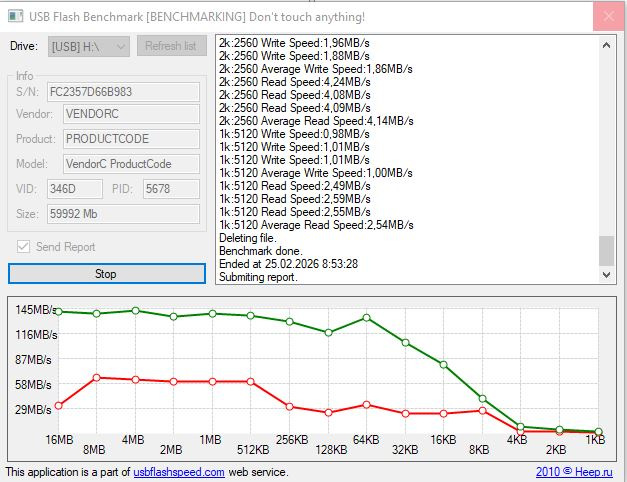The height and width of the screenshot is (482, 627).
Task: Open the usbflashspeed.com link
Action: point(179,472)
